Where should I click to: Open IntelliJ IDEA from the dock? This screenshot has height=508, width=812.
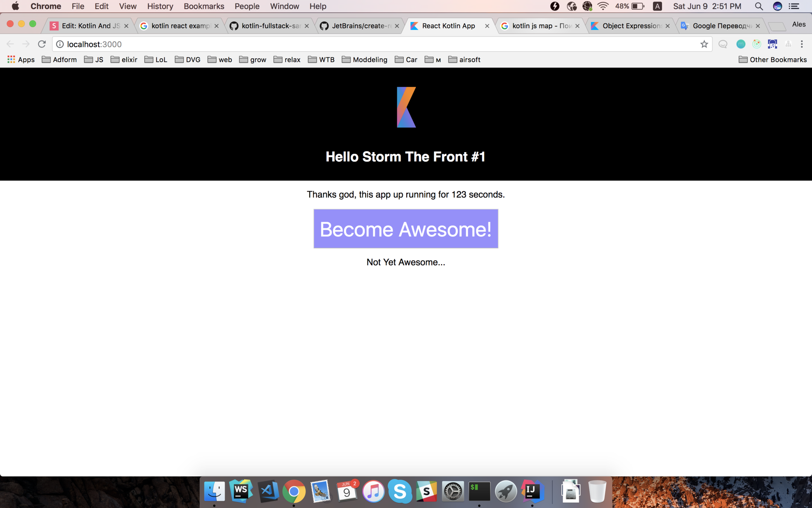point(532,491)
